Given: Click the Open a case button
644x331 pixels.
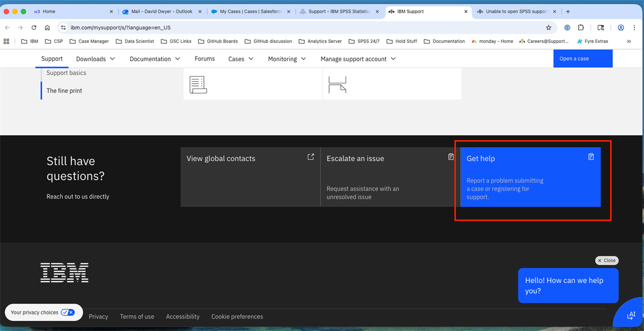Looking at the screenshot, I should click(582, 59).
